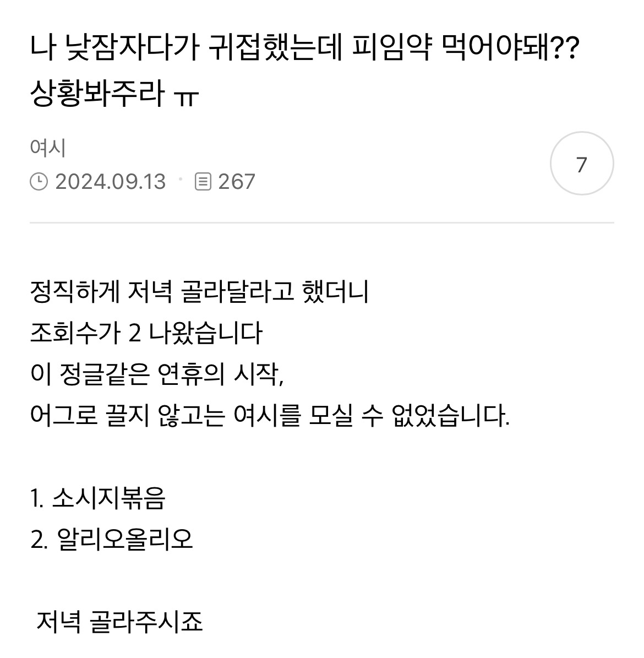Click the word 피임약 in the title
Viewport: 644px width, 658px height.
coord(391,47)
